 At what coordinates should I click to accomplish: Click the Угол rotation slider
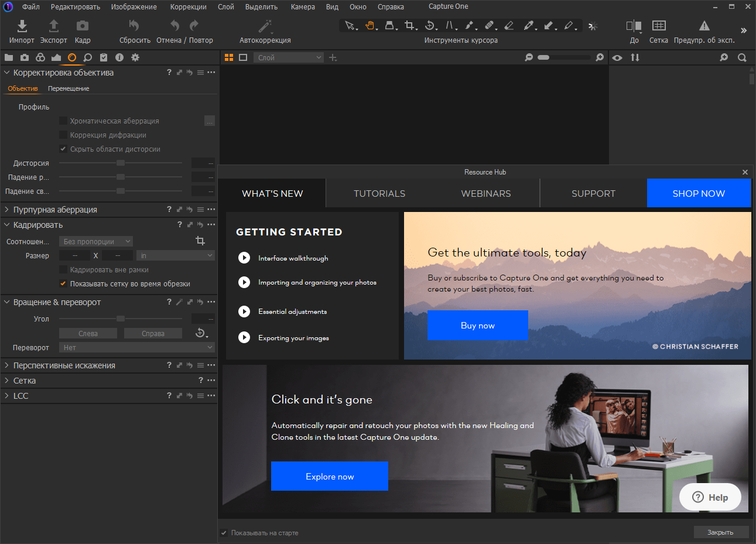120,319
